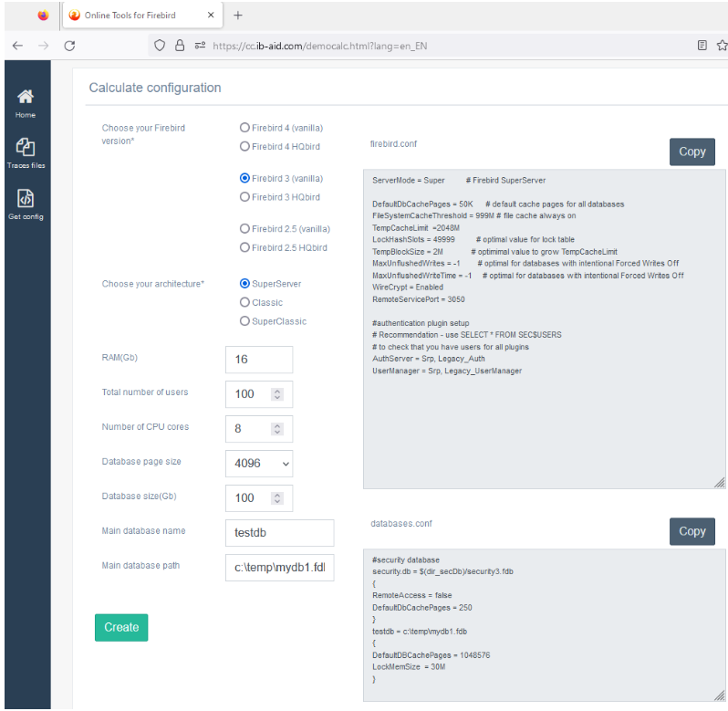Close the Online Tools for Firebird tab

211,16
